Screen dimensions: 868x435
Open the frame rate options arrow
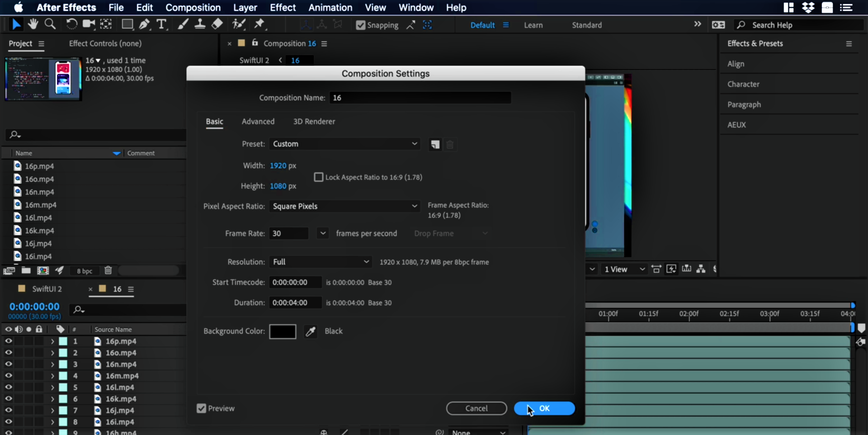click(322, 233)
